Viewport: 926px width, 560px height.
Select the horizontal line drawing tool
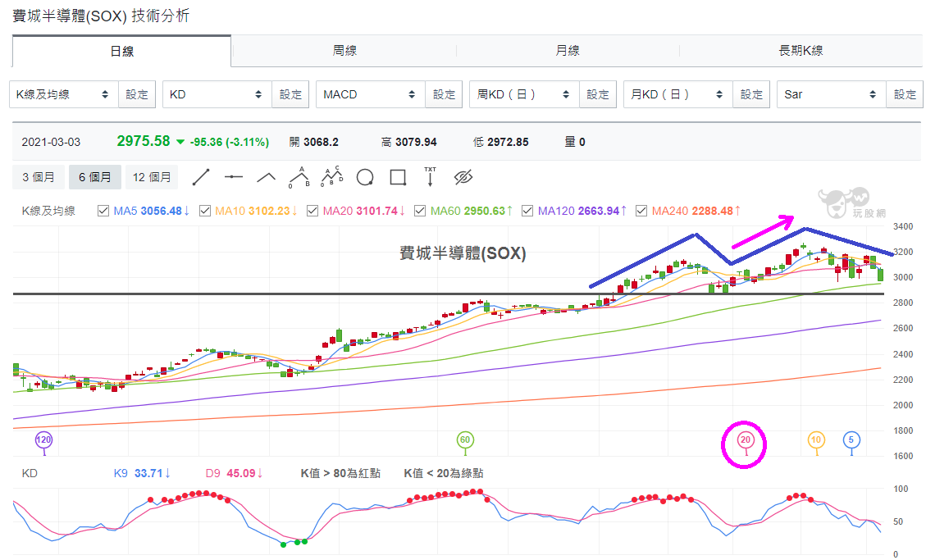point(234,177)
